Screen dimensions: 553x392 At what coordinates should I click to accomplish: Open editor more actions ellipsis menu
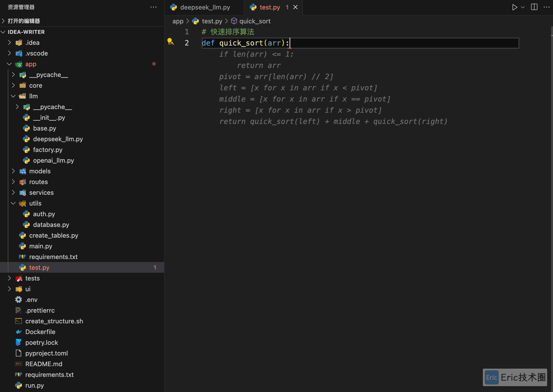[x=546, y=7]
